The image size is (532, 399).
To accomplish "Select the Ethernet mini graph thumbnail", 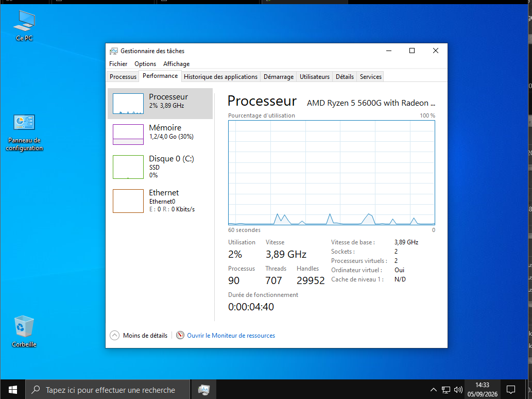I will 128,201.
